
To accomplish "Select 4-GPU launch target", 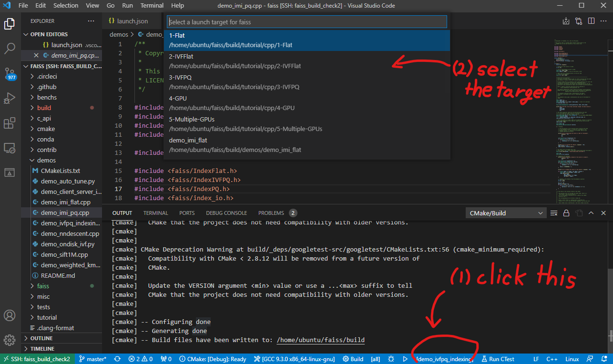I will point(307,103).
